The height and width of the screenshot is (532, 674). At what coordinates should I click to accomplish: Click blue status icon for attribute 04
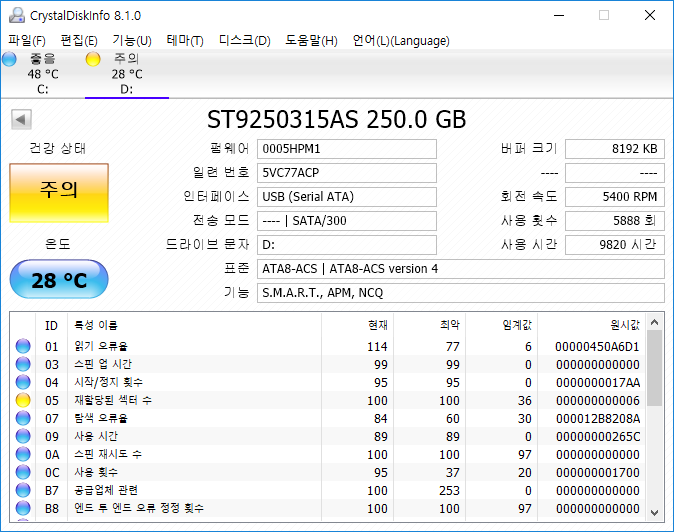[23, 382]
